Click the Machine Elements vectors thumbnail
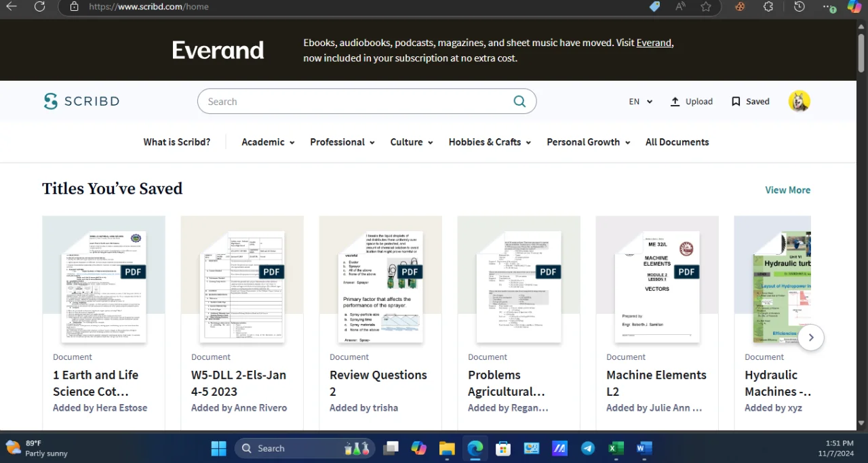Screen dimensions: 868x463 click(x=657, y=286)
